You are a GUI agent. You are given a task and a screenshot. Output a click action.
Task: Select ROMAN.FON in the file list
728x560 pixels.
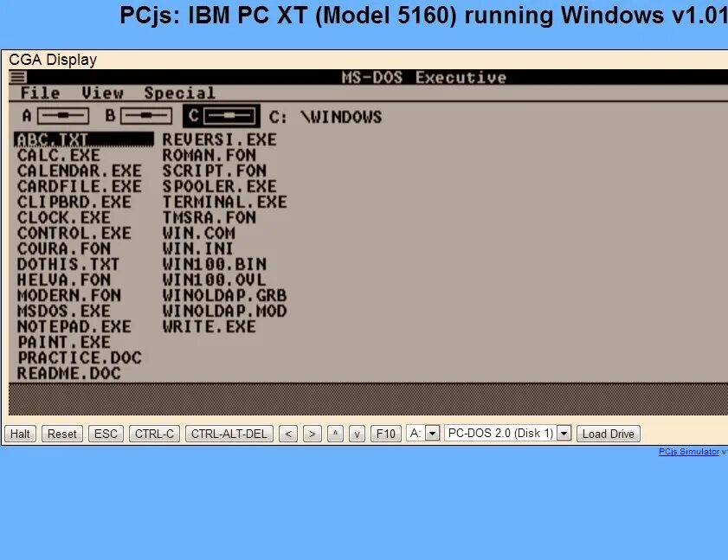pos(209,155)
